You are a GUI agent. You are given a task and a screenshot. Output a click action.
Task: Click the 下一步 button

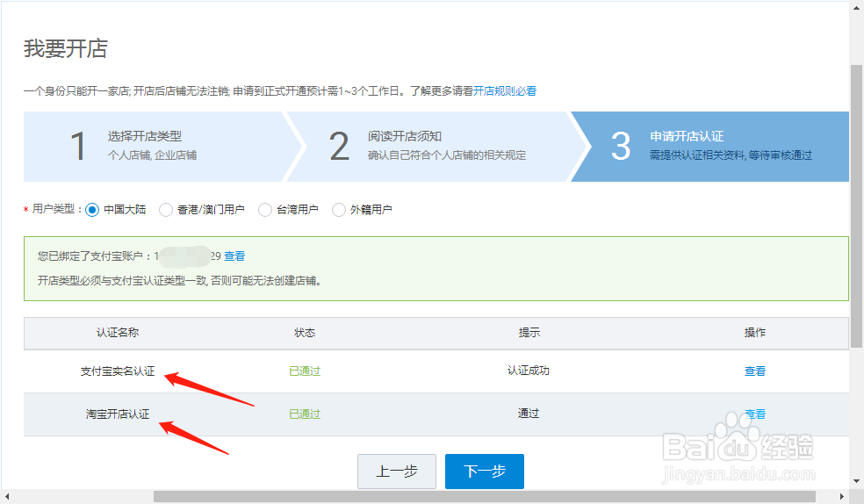[x=485, y=472]
